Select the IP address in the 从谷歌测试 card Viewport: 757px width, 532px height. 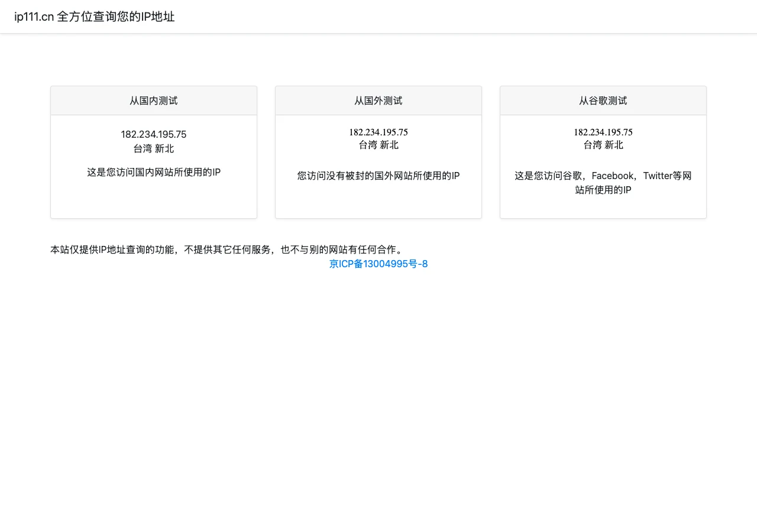603,132
